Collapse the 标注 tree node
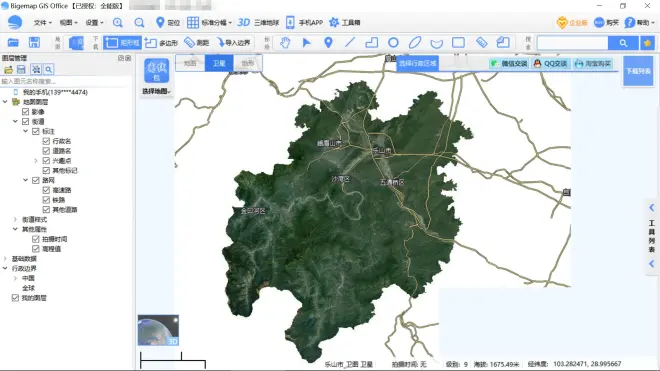 [26, 131]
